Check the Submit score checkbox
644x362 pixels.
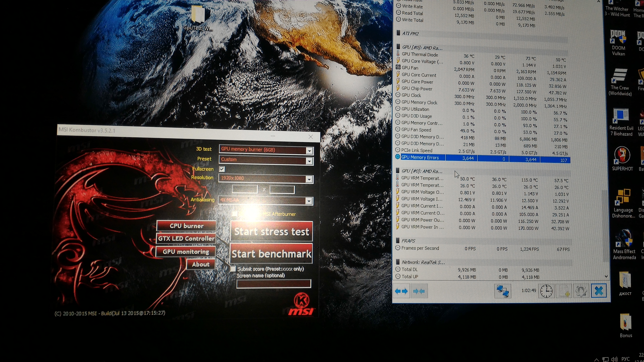point(233,269)
